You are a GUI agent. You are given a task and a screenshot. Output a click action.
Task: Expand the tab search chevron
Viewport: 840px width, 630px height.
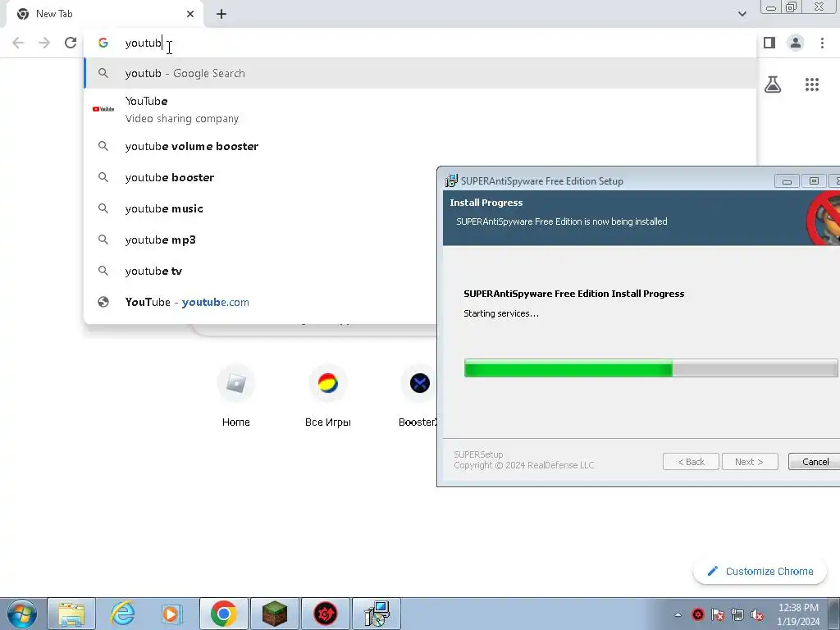742,14
